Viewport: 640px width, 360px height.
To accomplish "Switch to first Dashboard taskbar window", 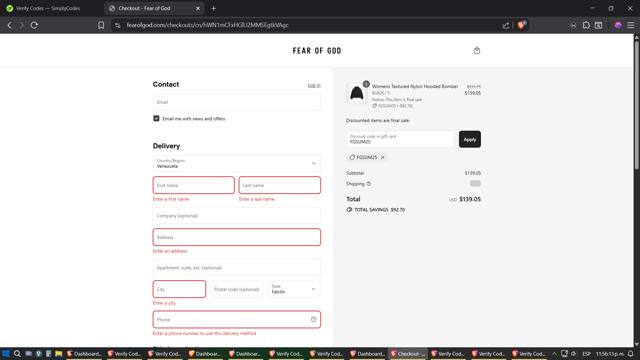I will click(x=84, y=354).
